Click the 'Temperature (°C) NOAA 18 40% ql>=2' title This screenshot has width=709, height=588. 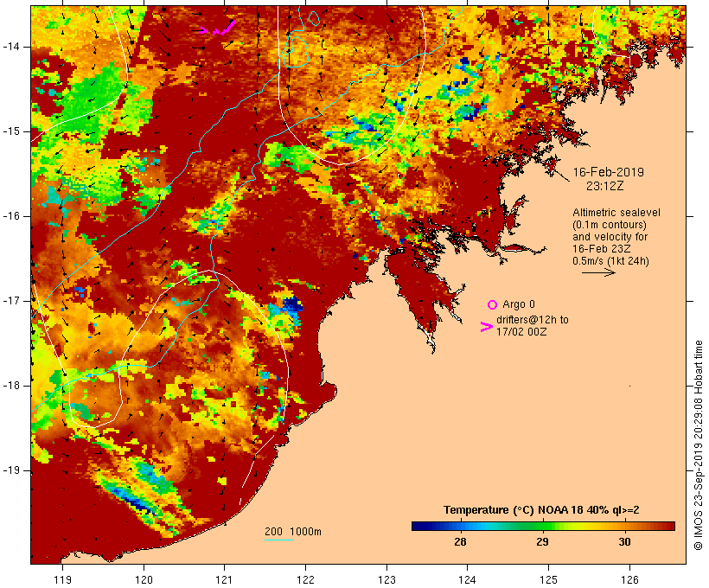tap(541, 510)
